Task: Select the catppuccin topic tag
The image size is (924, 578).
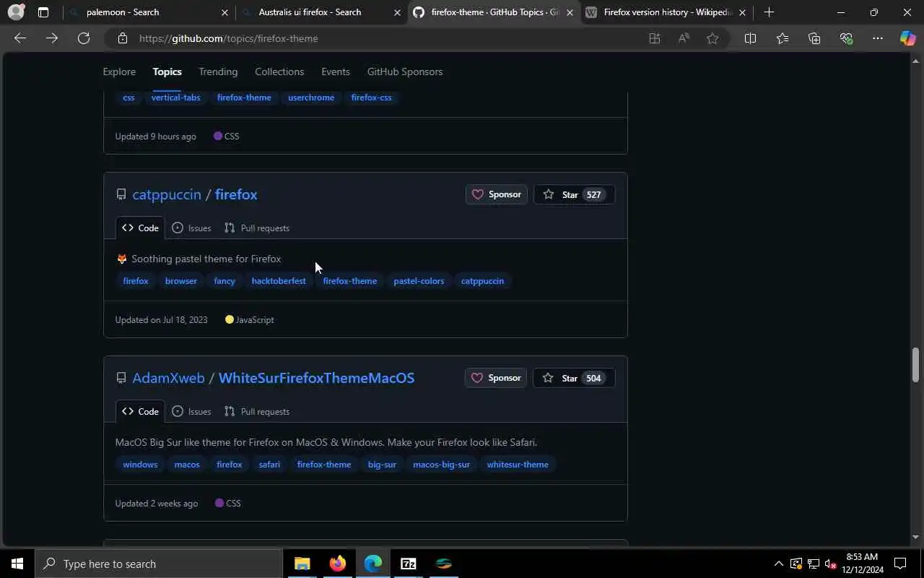Action: 482,281
